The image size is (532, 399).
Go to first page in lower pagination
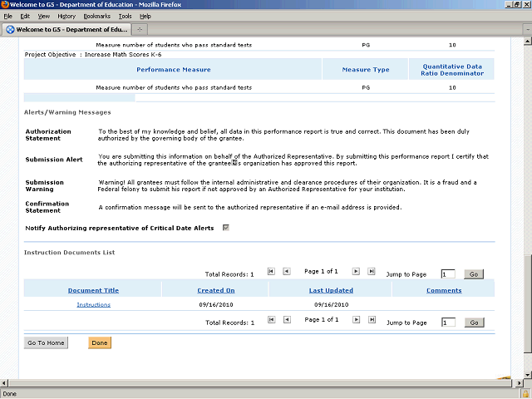coord(272,319)
